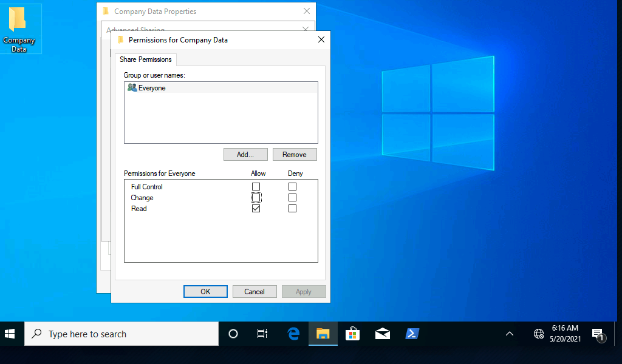
Task: Switch to File Explorer on taskbar
Action: click(x=323, y=334)
